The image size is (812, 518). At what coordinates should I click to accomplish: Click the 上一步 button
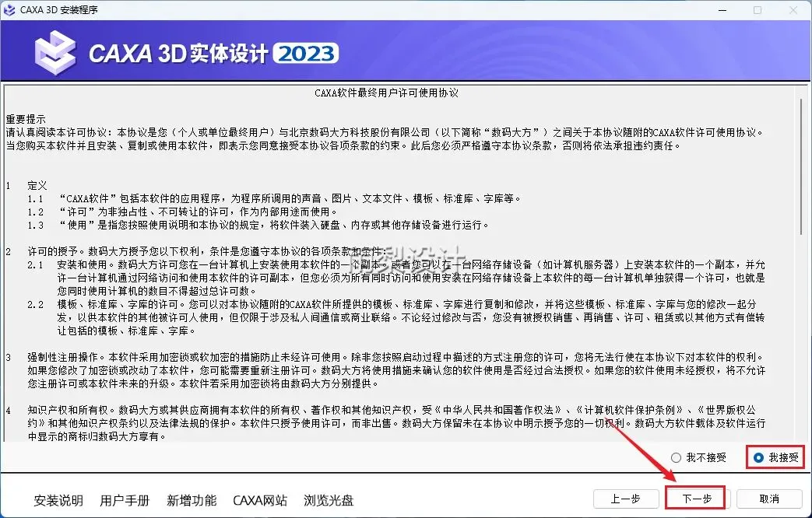(x=626, y=499)
